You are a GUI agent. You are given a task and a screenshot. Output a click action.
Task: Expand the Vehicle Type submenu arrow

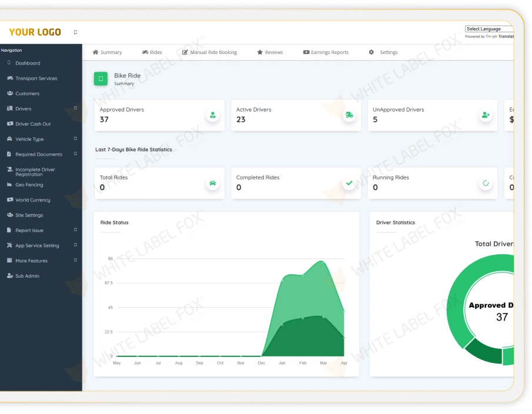[x=75, y=139]
